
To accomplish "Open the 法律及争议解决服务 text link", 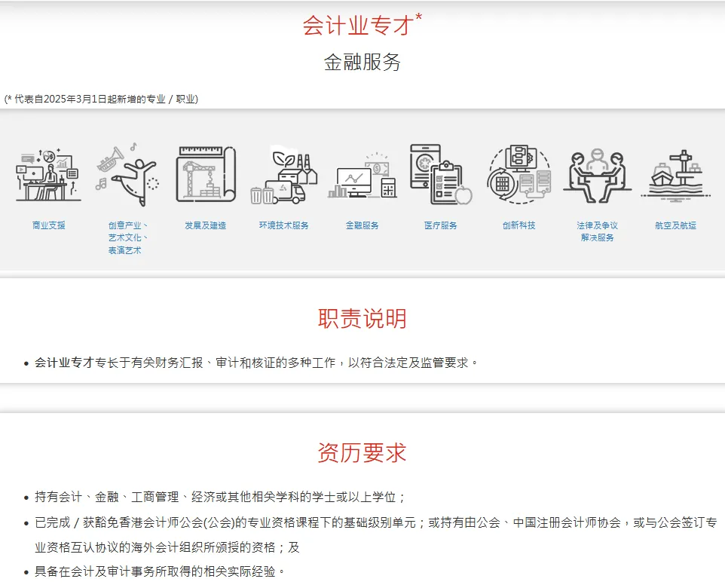I will pyautogui.click(x=597, y=231).
